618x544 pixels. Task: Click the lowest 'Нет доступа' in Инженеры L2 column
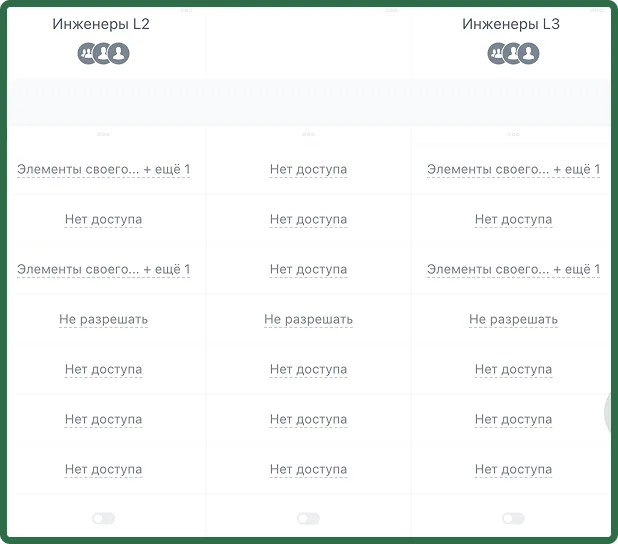(x=104, y=469)
